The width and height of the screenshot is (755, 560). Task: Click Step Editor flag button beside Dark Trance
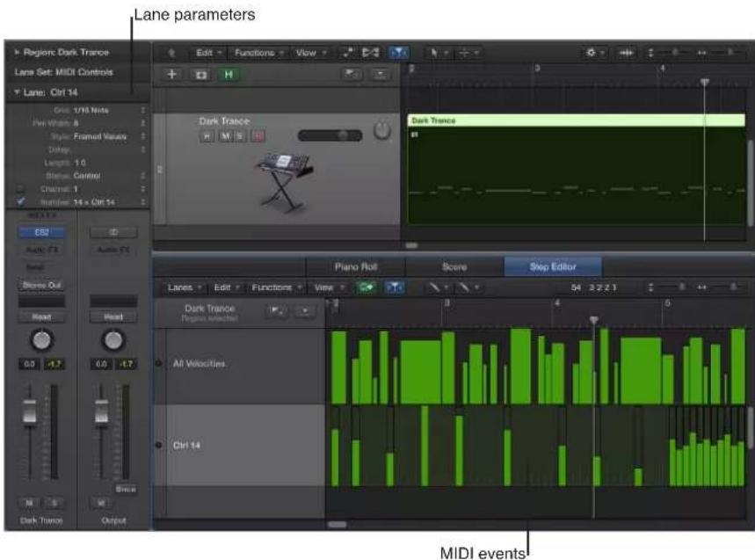pos(277,310)
